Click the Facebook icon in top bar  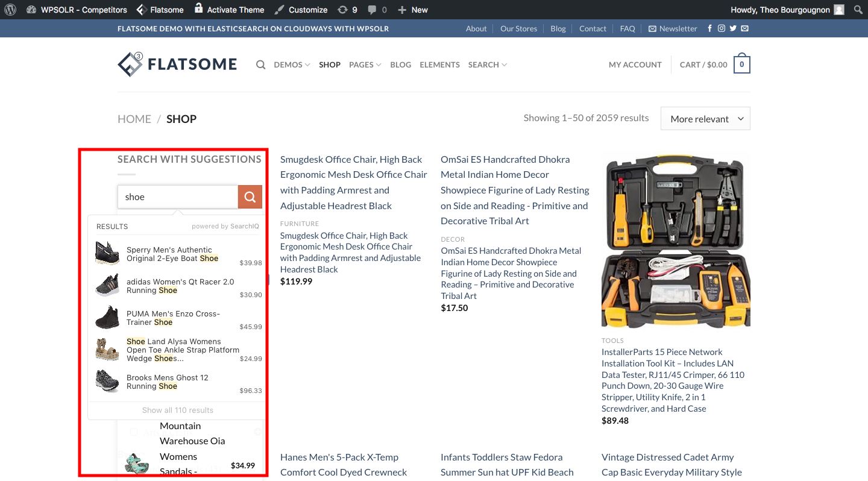tap(709, 28)
